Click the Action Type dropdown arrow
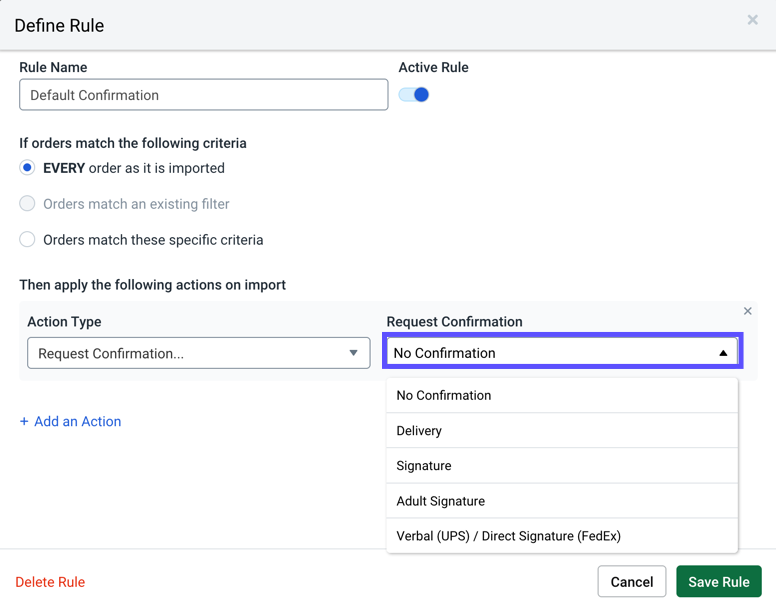 pos(353,353)
